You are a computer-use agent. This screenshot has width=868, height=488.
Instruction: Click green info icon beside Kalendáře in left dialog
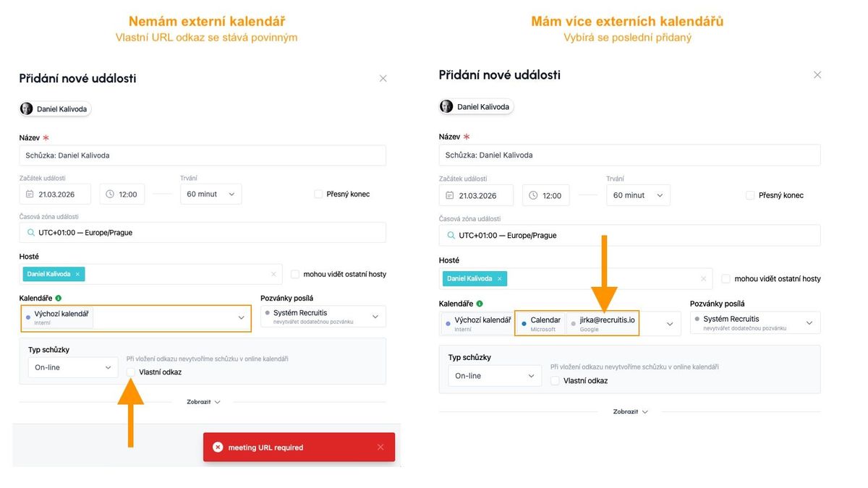pyautogui.click(x=59, y=298)
